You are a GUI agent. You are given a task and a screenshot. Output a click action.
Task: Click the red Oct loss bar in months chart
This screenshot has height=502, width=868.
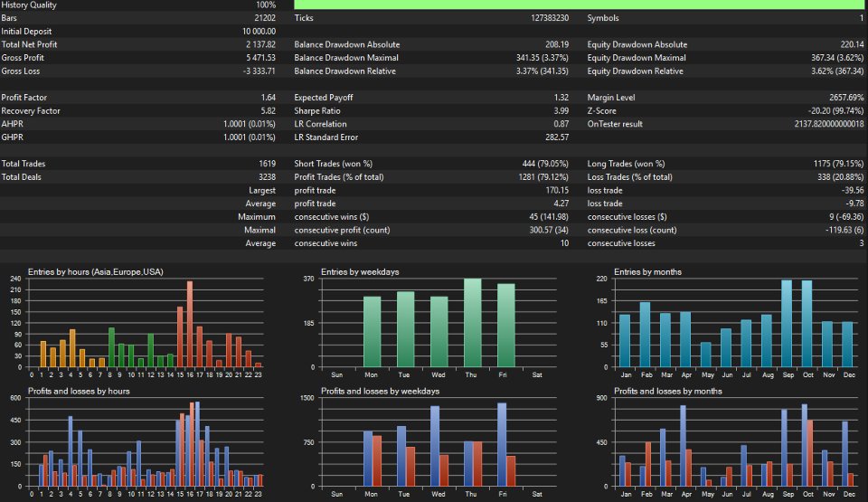click(x=810, y=453)
